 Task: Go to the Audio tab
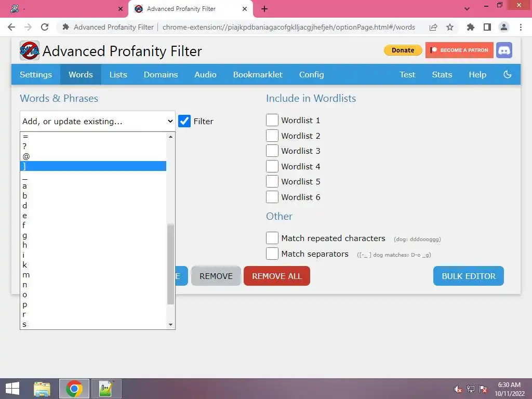205,74
